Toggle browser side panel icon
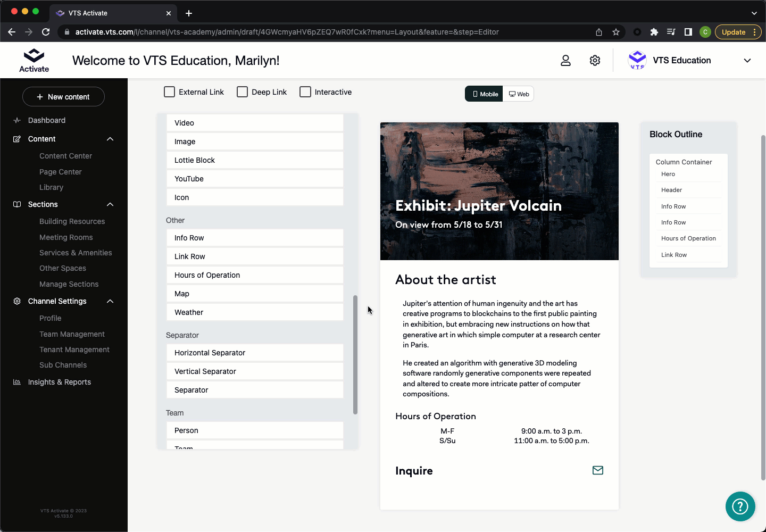The image size is (766, 532). coord(688,32)
